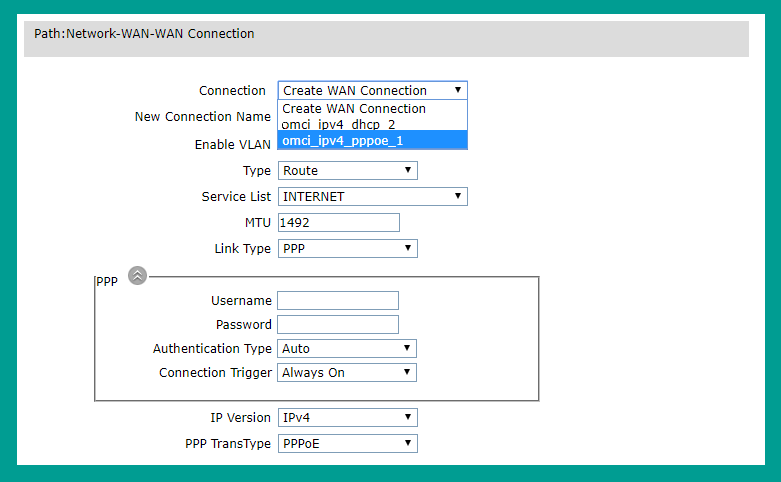This screenshot has width=781, height=482.
Task: Choose omci_ipv4_dhcp_2 connection option
Action: click(x=373, y=124)
